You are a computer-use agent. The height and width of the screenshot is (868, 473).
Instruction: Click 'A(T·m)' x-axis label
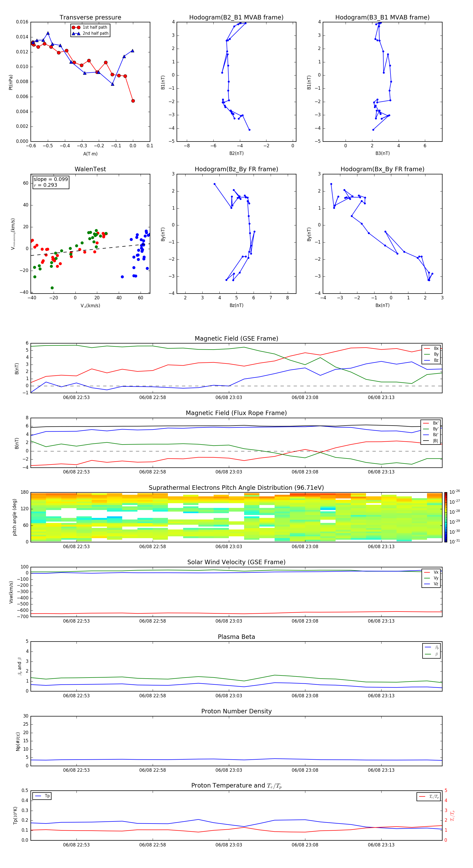(90, 154)
